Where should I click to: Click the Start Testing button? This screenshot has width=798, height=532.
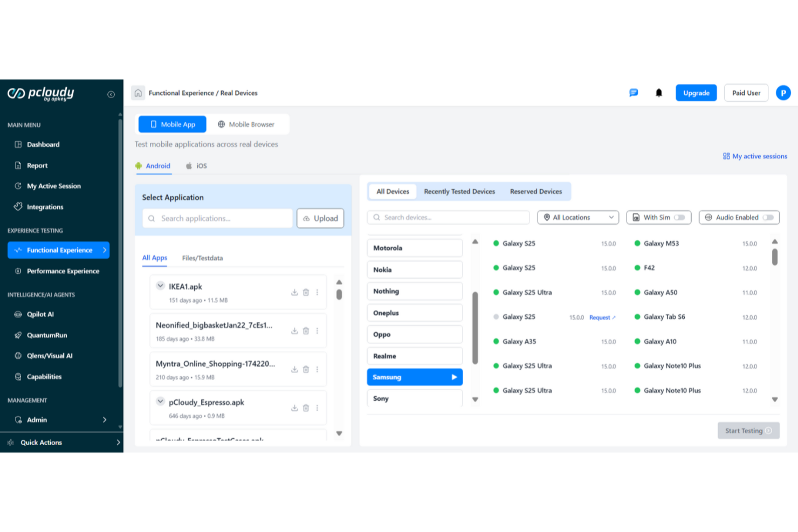[748, 431]
